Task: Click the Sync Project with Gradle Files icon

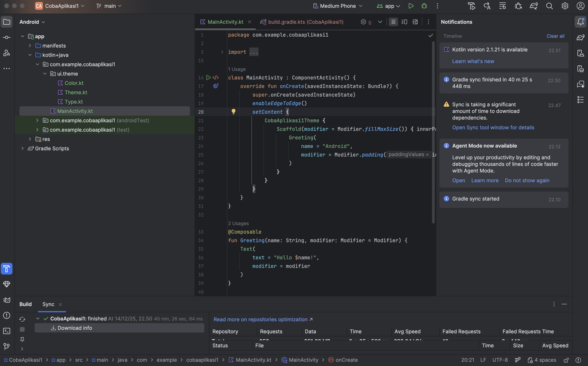Action: point(534,6)
